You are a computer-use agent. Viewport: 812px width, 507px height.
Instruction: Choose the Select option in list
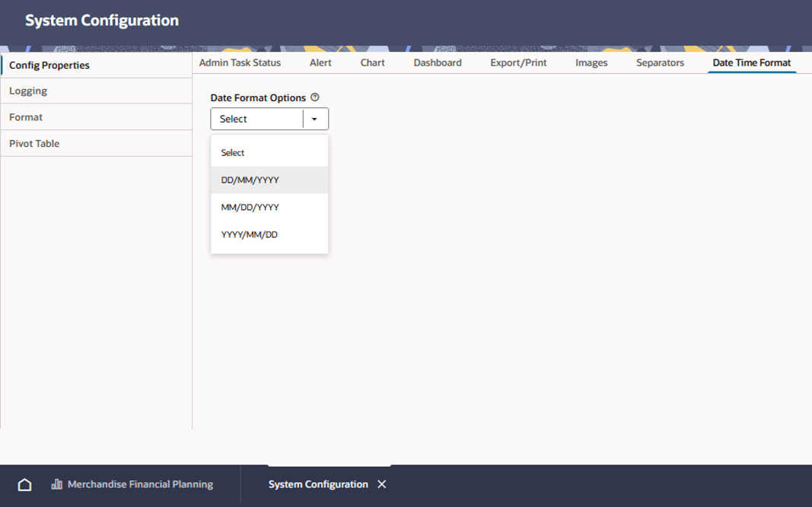pos(269,153)
